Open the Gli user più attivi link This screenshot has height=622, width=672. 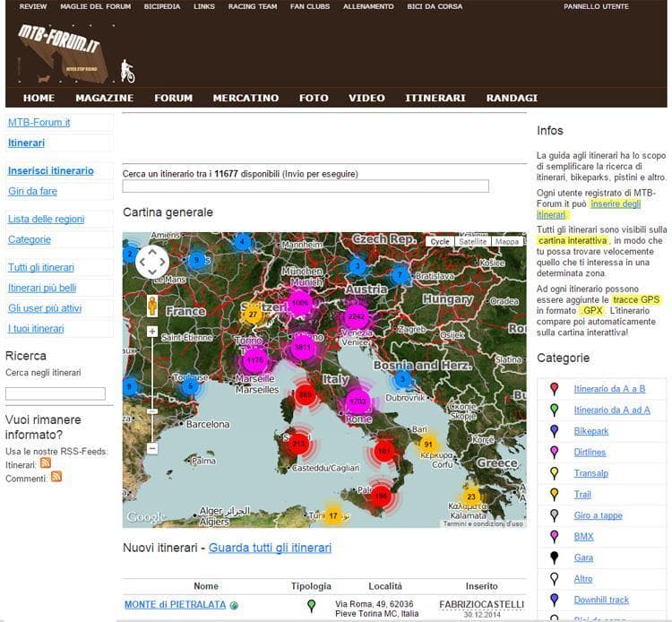pyautogui.click(x=45, y=308)
